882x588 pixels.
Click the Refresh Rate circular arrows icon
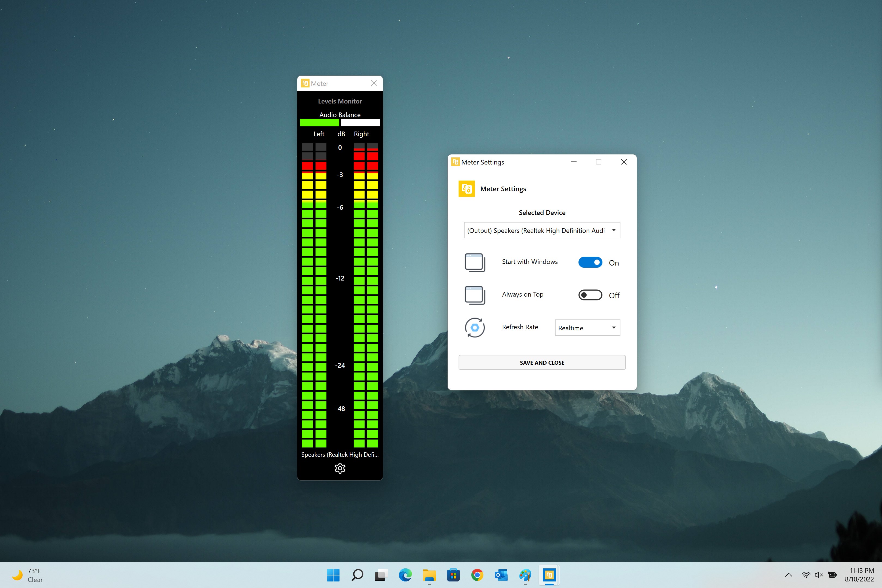[x=475, y=327]
